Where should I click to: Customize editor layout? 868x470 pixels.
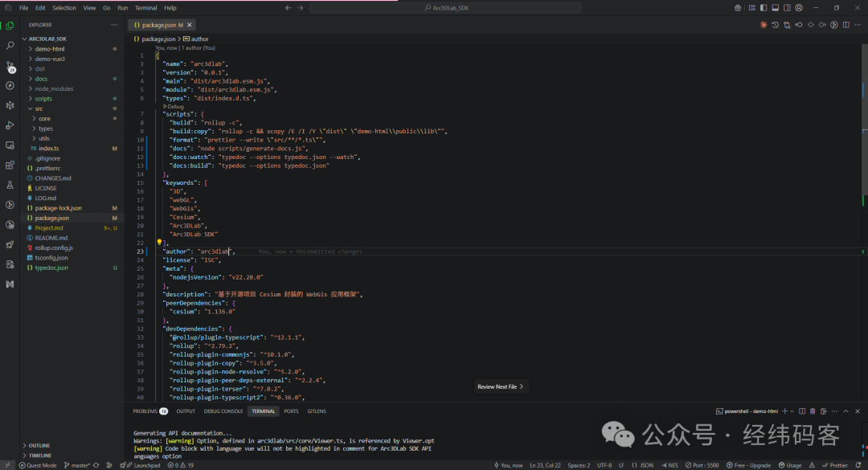pyautogui.click(x=751, y=8)
